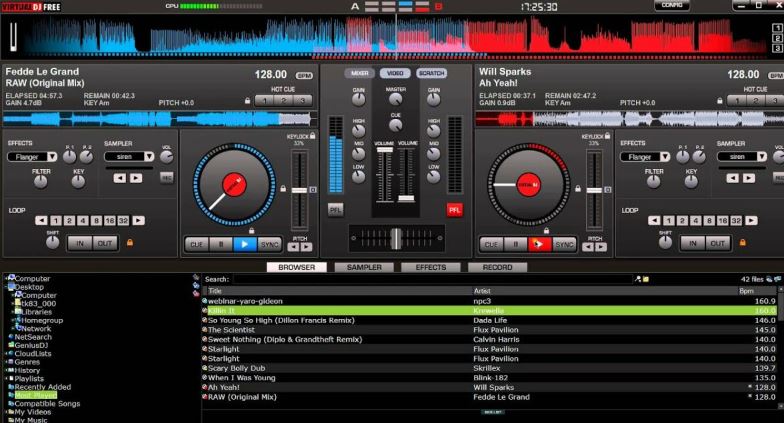Click the left deck pitch bend down arrow

coord(294,246)
